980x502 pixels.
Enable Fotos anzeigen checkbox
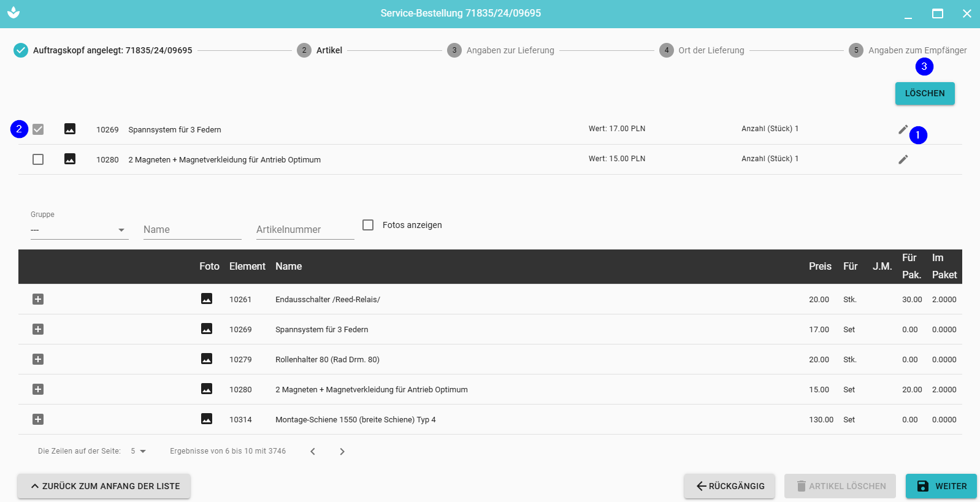tap(368, 225)
